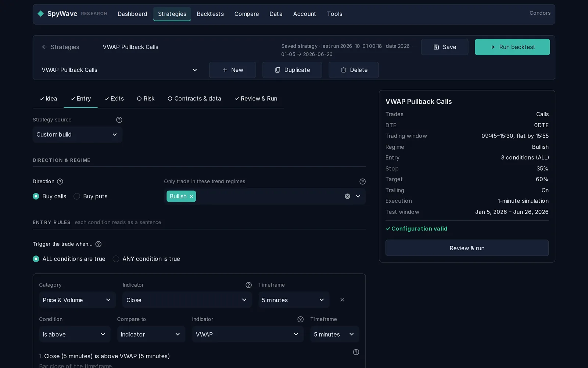
Task: Open the VWAP indicator dropdown
Action: (x=248, y=334)
